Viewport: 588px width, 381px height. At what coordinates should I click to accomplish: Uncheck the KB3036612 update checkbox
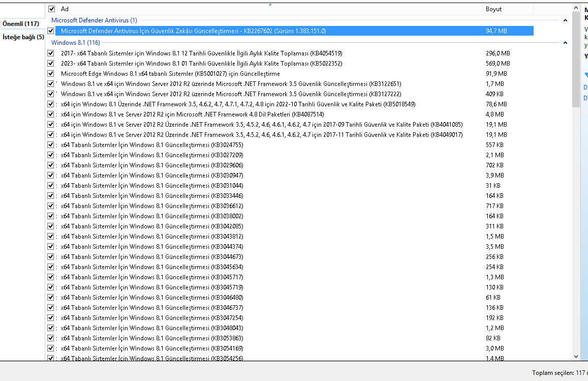point(51,206)
